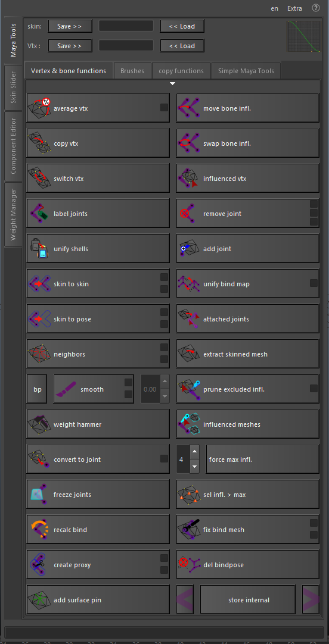Click the unify shells backpack icon

[39, 248]
